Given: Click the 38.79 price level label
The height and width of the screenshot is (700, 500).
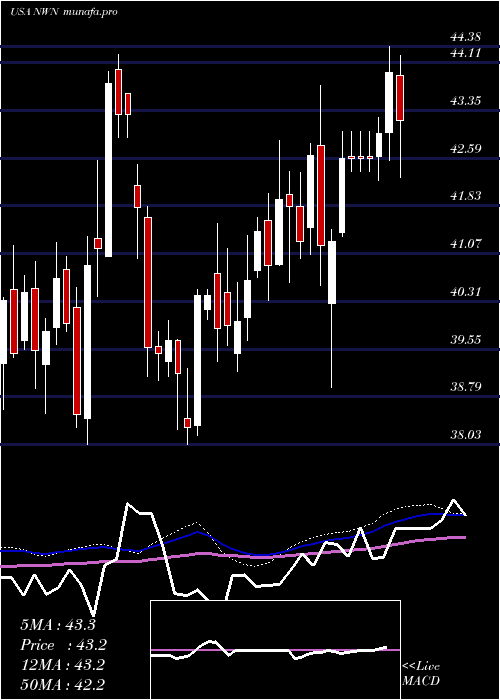Looking at the screenshot, I should pos(466,387).
